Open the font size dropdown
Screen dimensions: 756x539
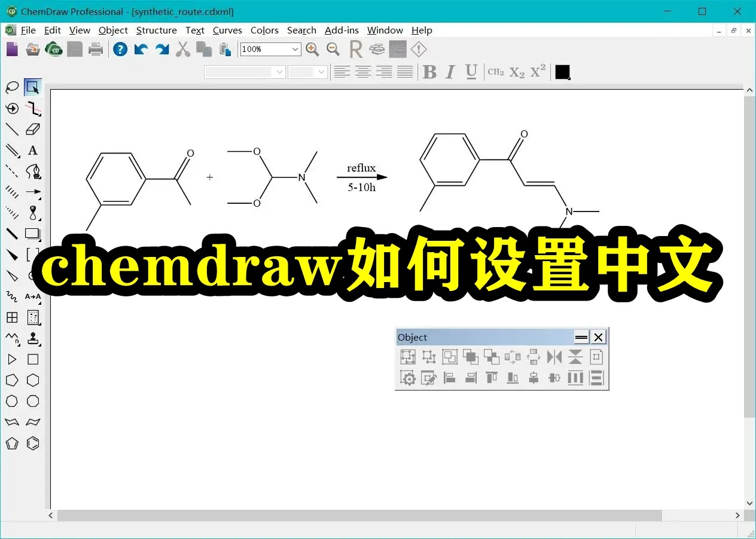coord(322,72)
